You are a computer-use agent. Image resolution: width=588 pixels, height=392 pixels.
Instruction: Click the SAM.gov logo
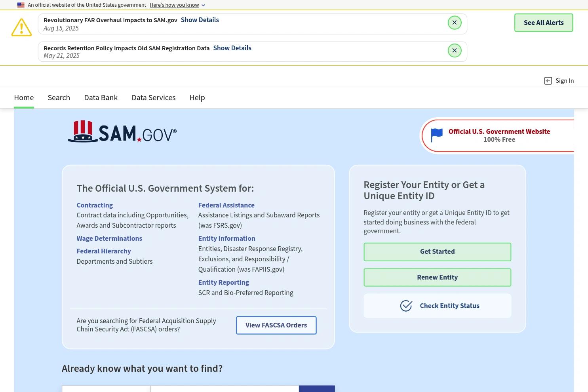pos(122,132)
